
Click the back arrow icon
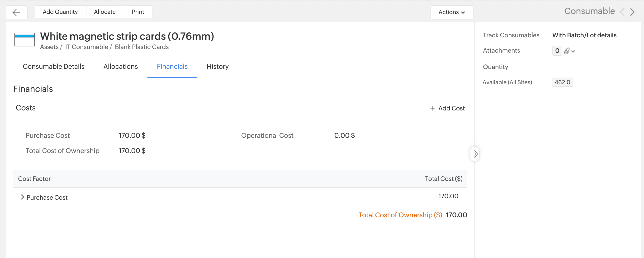16,12
